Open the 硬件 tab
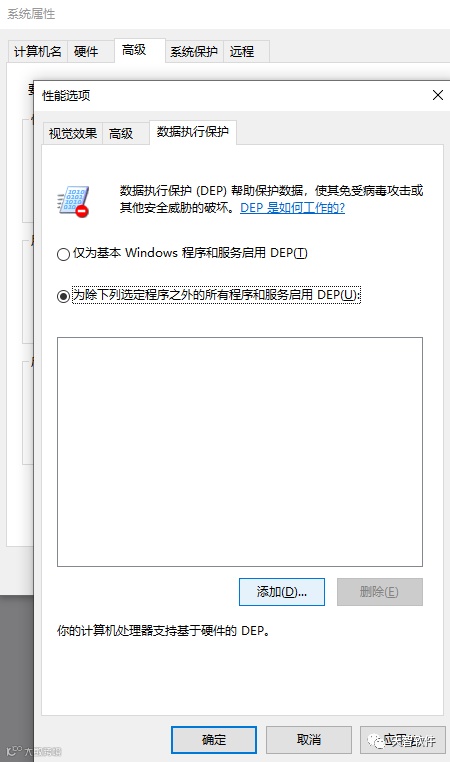 tap(86, 52)
